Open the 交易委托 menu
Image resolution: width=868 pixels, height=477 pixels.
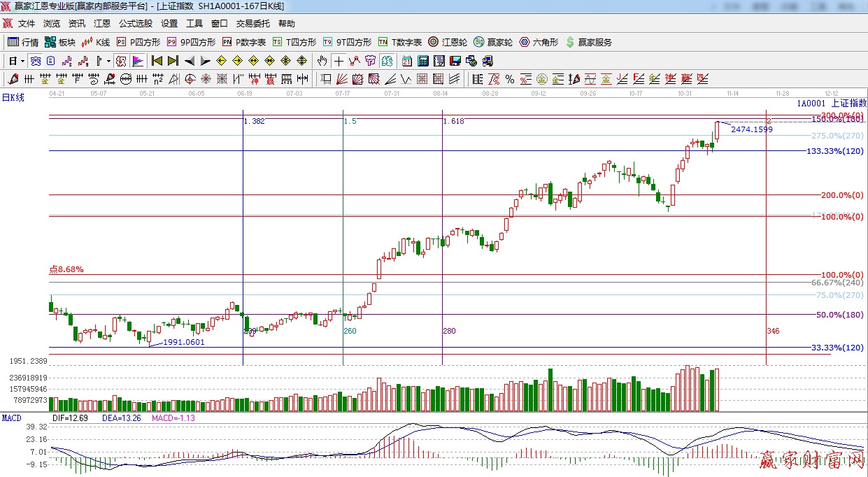click(x=252, y=23)
